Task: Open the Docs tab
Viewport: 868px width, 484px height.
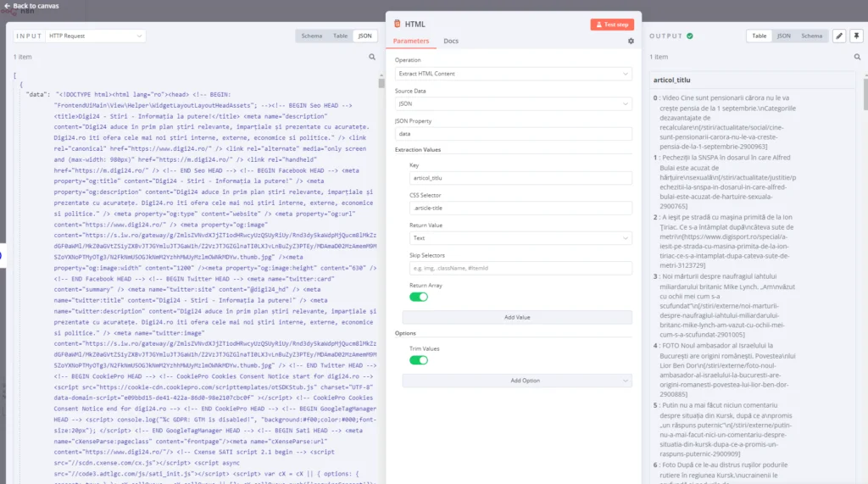Action: pyautogui.click(x=451, y=41)
